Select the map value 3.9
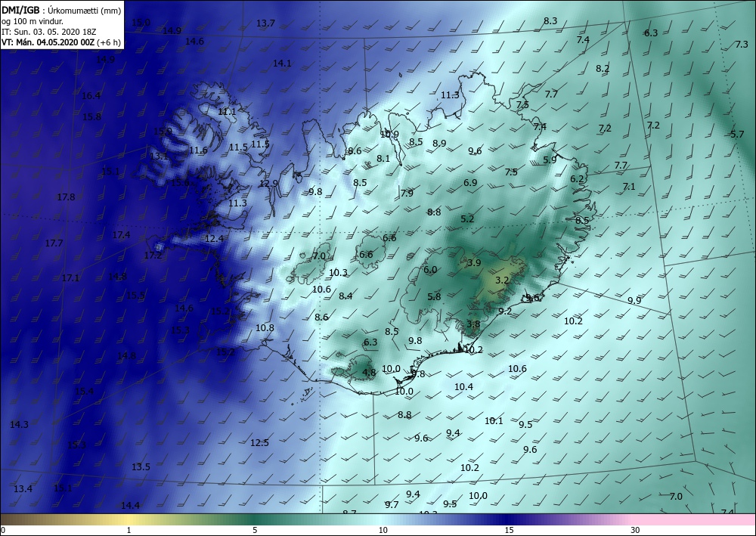 pyautogui.click(x=474, y=262)
